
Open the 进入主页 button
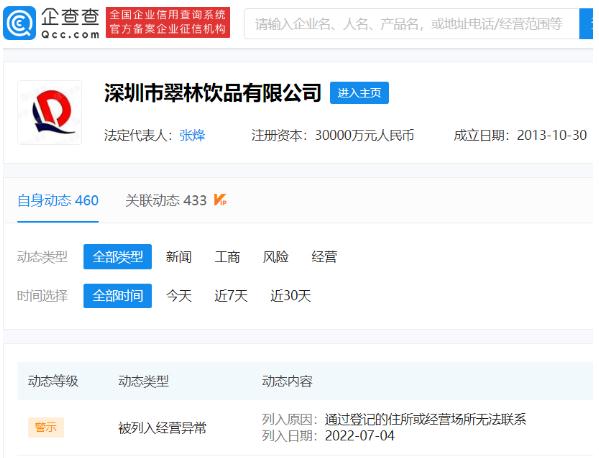pyautogui.click(x=359, y=93)
